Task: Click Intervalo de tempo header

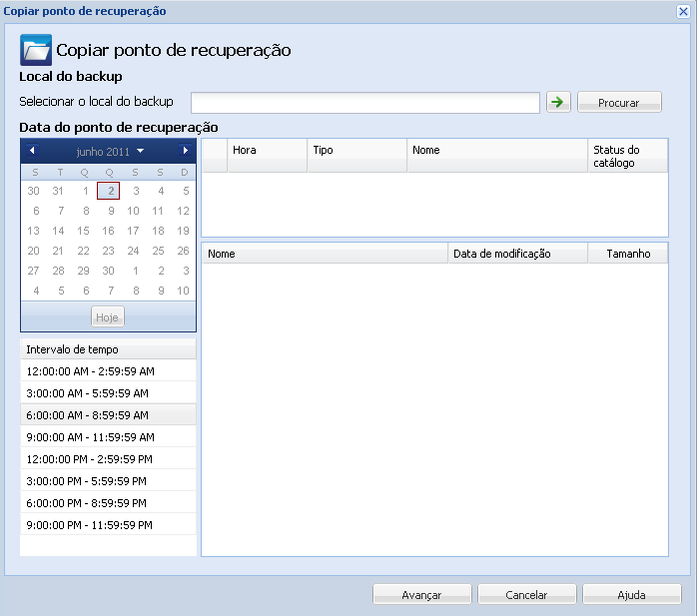Action: (108, 349)
